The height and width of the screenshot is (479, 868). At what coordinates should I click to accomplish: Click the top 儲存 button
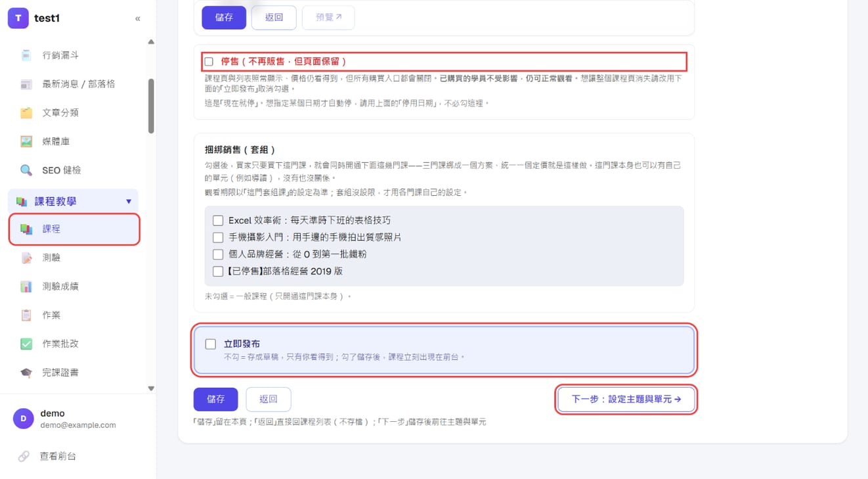(x=224, y=18)
